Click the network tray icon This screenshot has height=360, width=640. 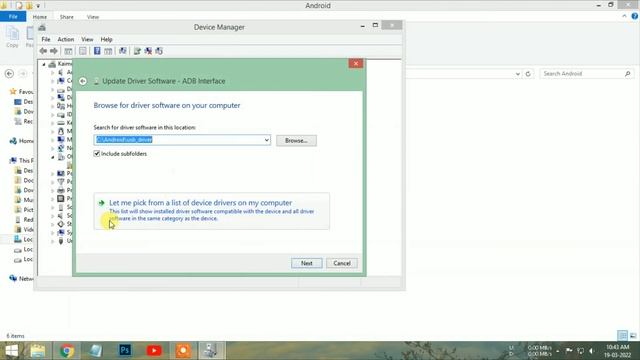tap(580, 351)
